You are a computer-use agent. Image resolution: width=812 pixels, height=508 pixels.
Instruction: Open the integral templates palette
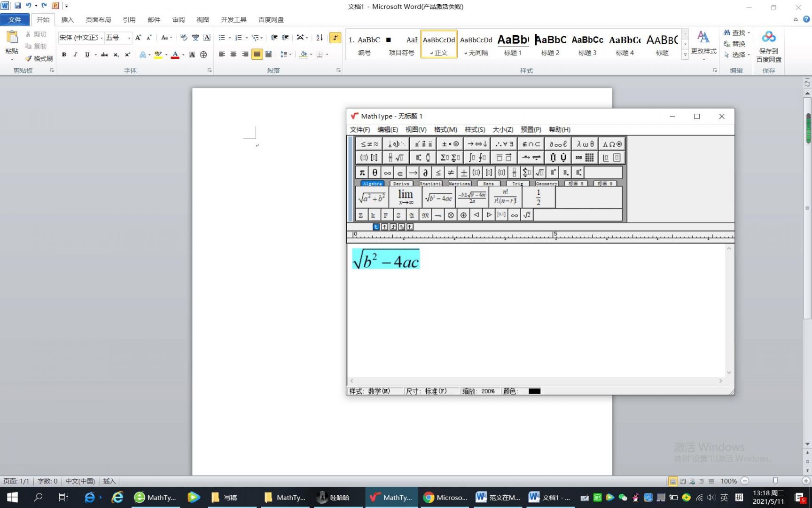click(477, 158)
